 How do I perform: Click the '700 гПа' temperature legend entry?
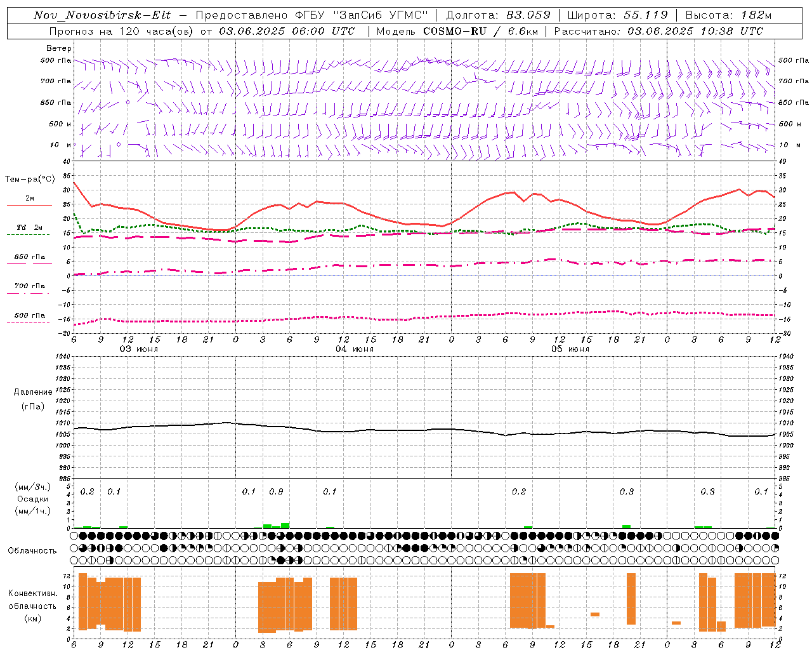pyautogui.click(x=30, y=286)
